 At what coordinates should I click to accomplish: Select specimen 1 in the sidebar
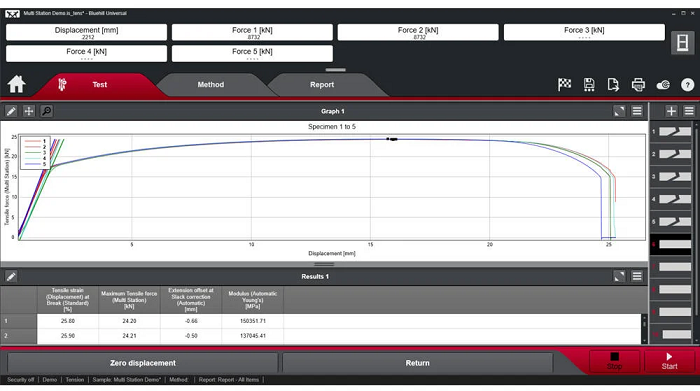point(671,132)
